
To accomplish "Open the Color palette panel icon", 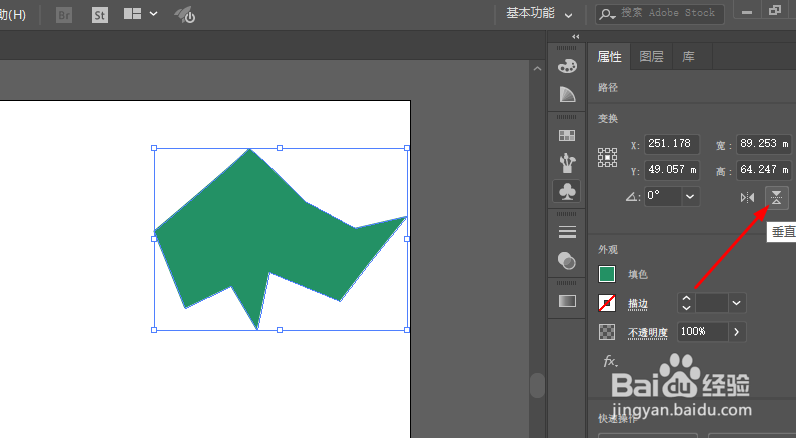I will (567, 66).
